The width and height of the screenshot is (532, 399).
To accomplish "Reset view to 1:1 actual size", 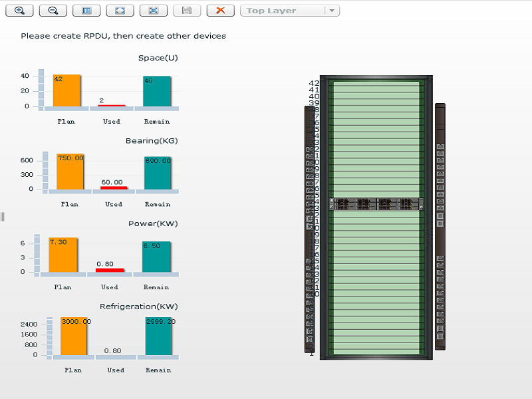I will [x=86, y=11].
